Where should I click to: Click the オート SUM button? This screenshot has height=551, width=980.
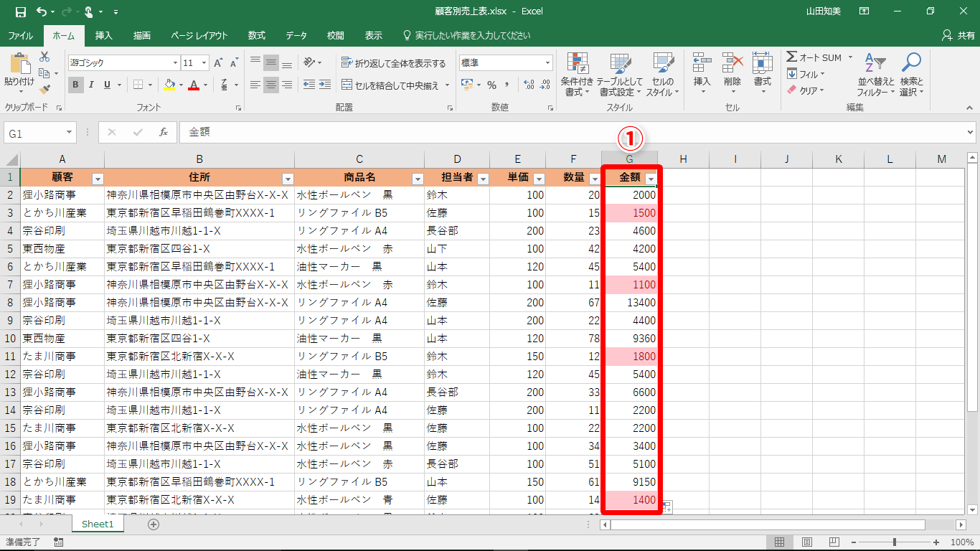[x=814, y=57]
